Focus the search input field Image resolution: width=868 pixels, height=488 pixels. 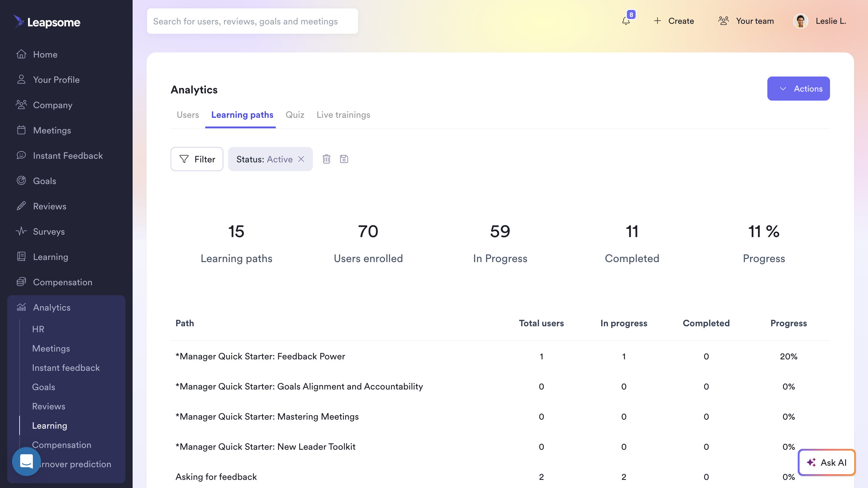(x=252, y=21)
